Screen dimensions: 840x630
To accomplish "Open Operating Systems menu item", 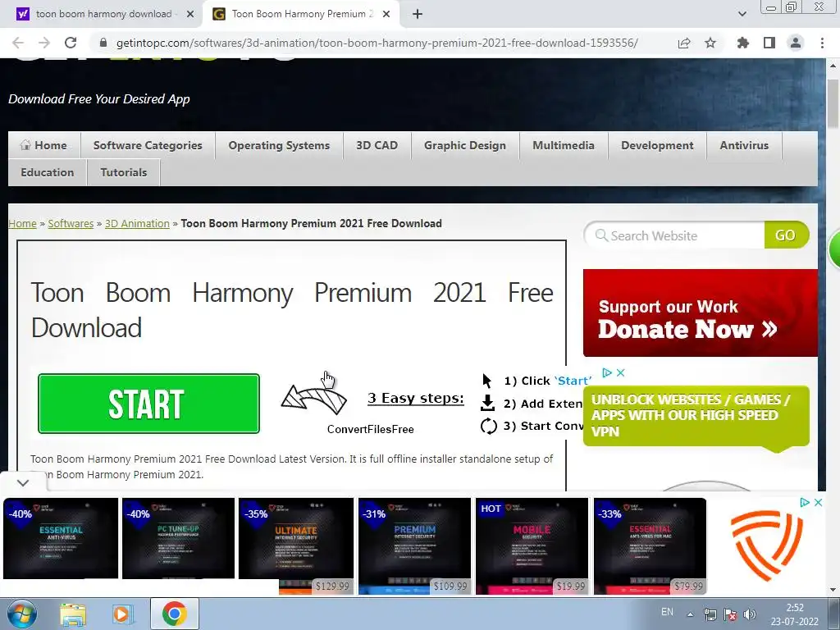I will coord(279,145).
